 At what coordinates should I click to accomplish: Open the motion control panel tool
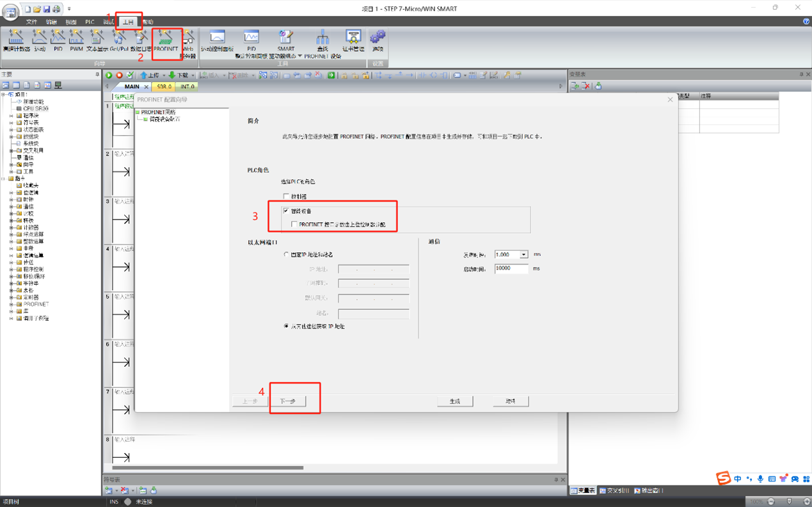pyautogui.click(x=218, y=41)
